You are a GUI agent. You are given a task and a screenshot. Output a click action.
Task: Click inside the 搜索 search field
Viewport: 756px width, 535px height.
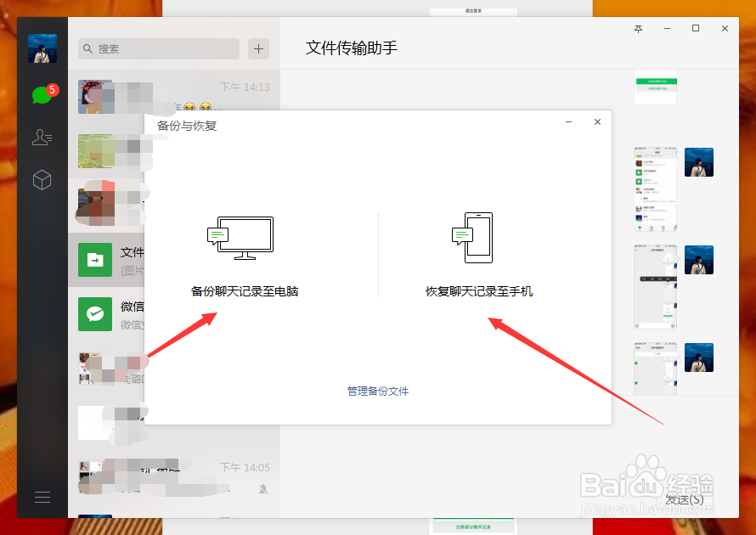pyautogui.click(x=158, y=48)
